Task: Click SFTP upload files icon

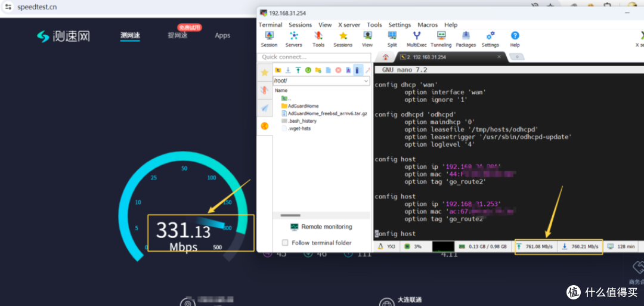Action: pyautogui.click(x=298, y=70)
